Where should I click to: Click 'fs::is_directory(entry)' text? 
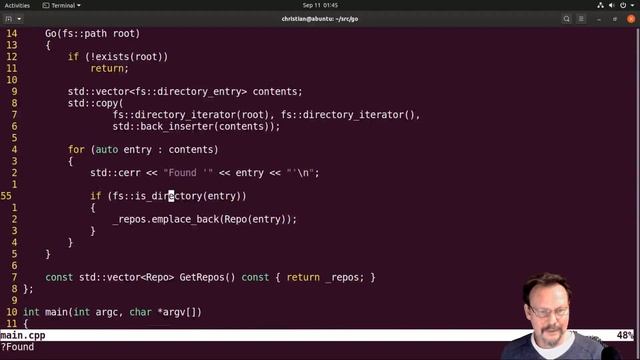point(177,196)
